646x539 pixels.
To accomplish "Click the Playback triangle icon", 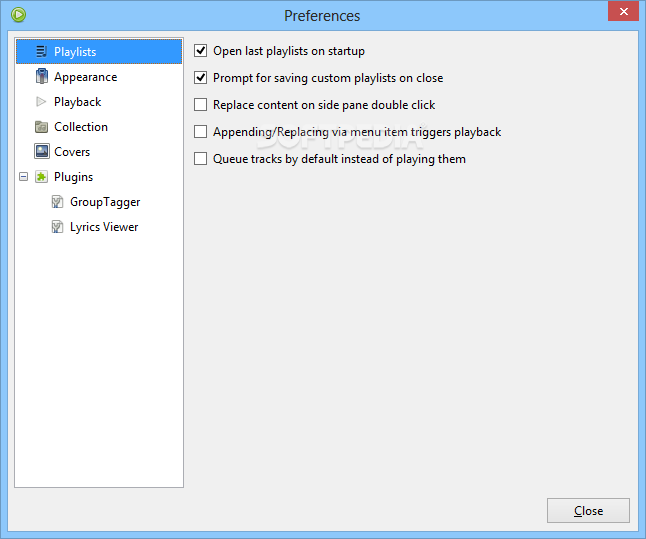I will 41,101.
